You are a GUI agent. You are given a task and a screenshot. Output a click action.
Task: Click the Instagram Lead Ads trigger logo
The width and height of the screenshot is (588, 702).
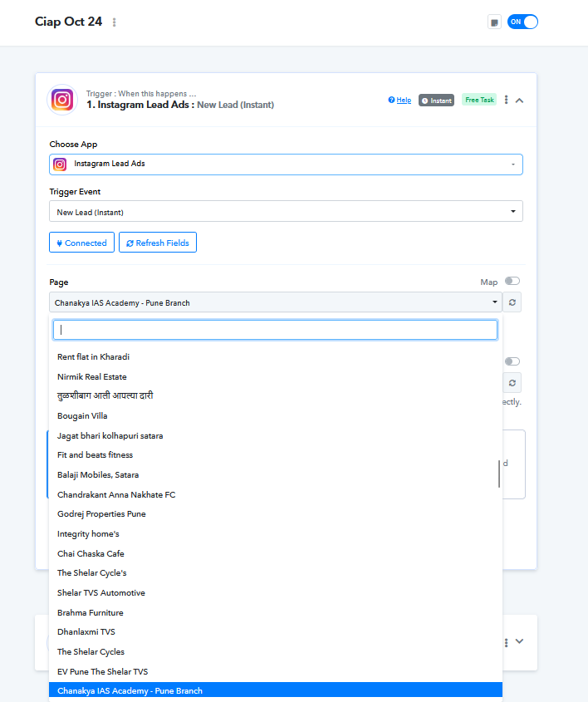coord(62,100)
